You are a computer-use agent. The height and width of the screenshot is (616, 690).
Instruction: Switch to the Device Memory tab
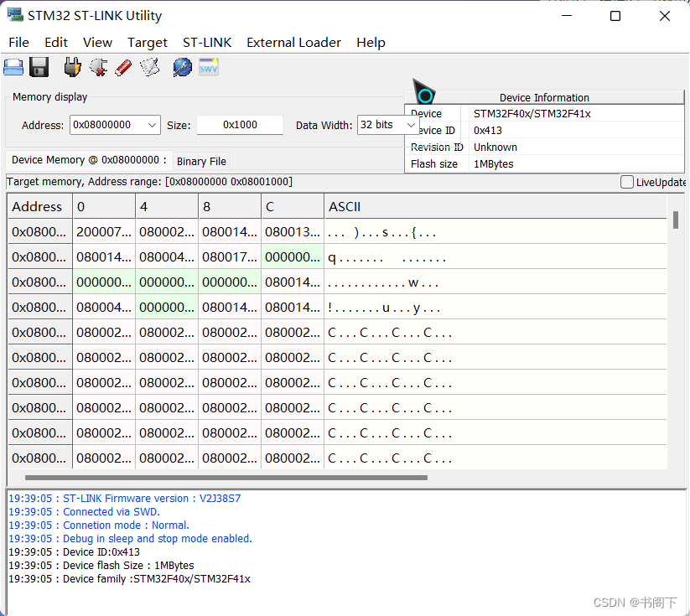[89, 160]
